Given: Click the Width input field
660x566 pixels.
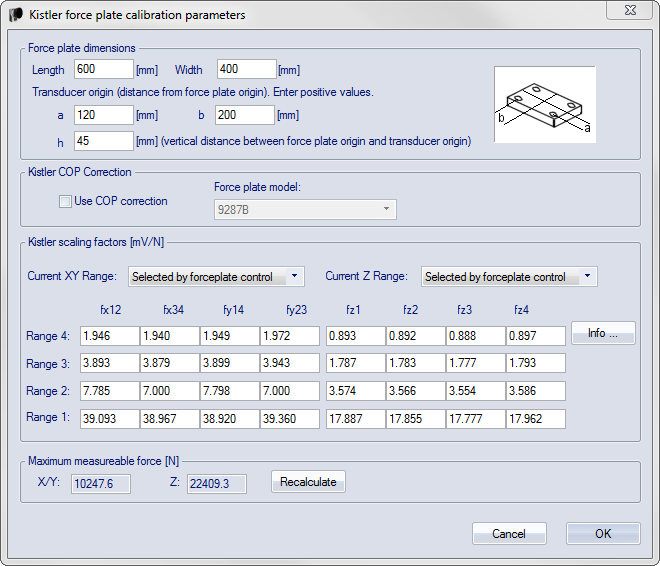Looking at the screenshot, I should pyautogui.click(x=247, y=69).
